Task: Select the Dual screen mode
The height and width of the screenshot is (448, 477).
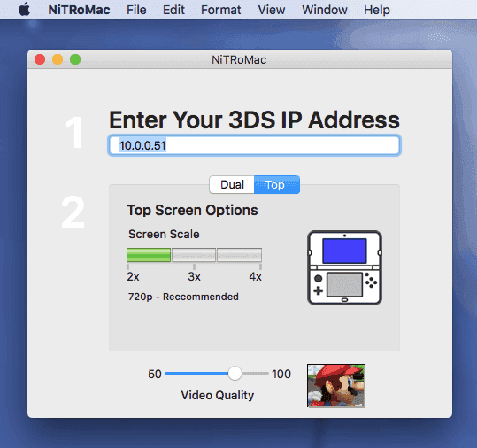Action: [x=232, y=184]
